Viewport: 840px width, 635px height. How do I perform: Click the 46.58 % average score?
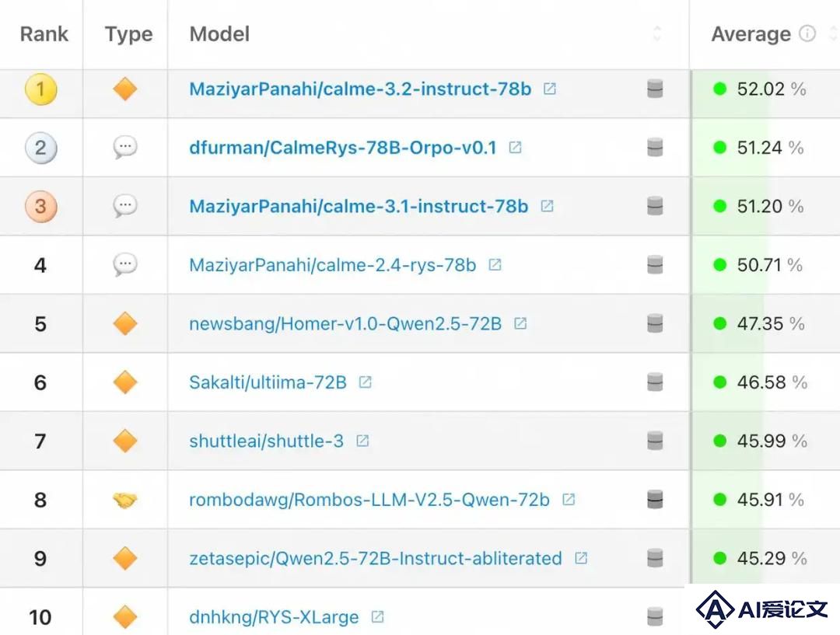point(772,382)
